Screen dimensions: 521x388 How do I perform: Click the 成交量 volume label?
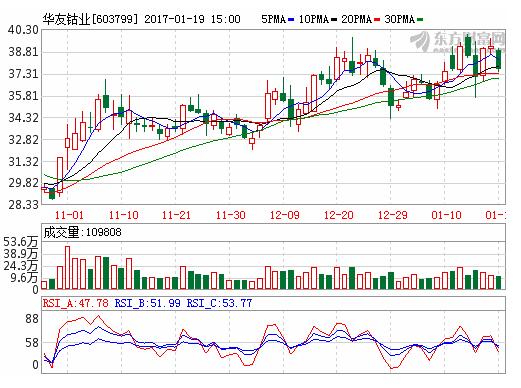click(61, 232)
